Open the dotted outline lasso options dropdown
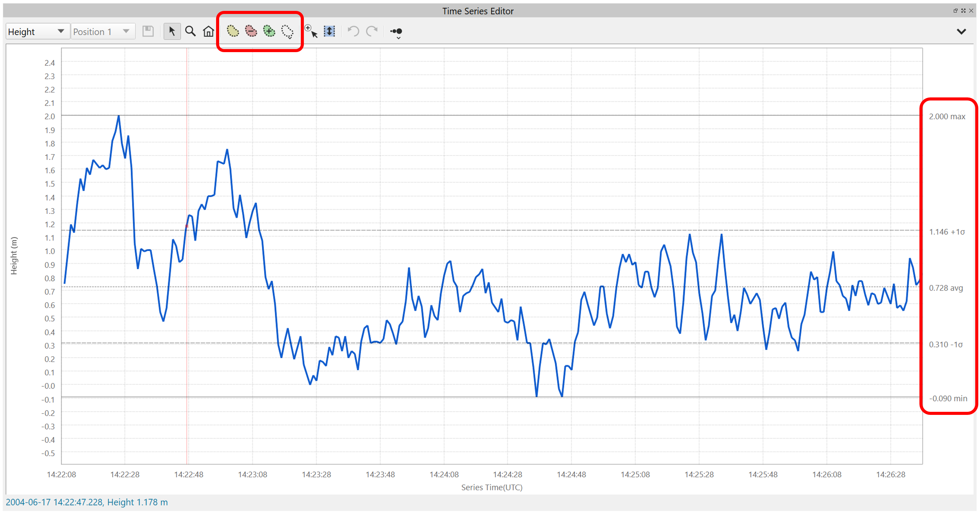The width and height of the screenshot is (980, 514). pos(288,32)
